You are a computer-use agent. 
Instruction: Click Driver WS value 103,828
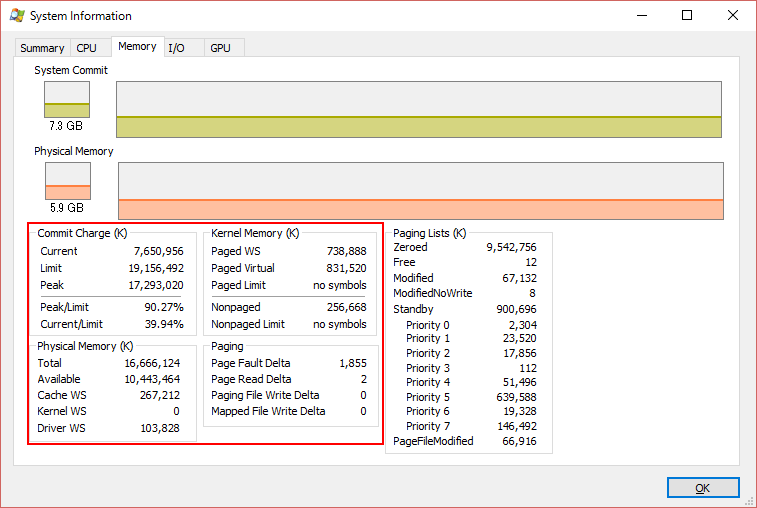(x=160, y=428)
